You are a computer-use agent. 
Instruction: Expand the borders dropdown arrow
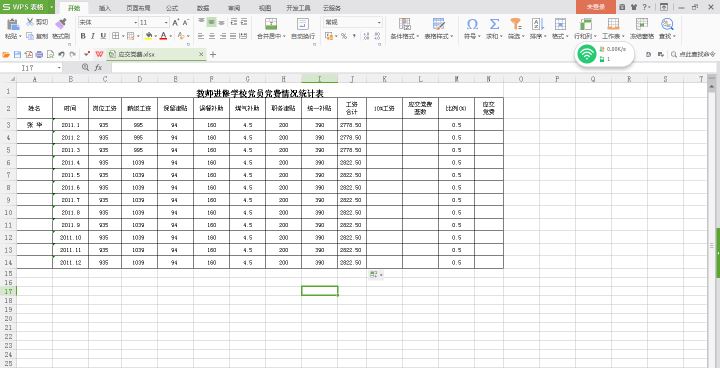coord(123,36)
